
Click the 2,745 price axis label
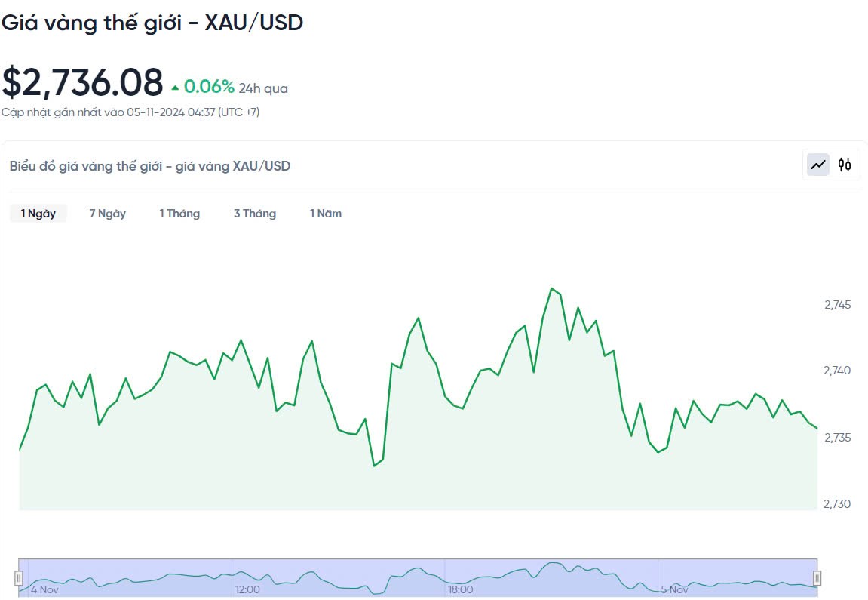(837, 305)
